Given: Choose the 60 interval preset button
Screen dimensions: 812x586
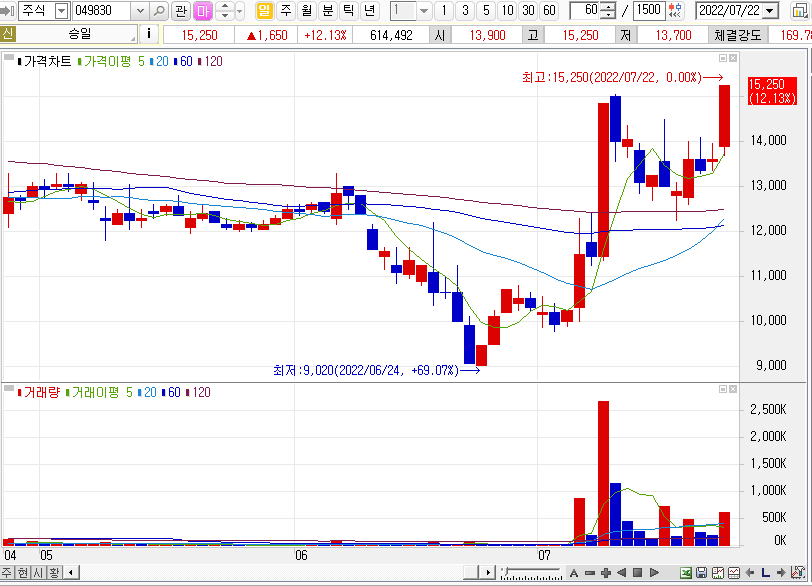Looking at the screenshot, I should 549,10.
